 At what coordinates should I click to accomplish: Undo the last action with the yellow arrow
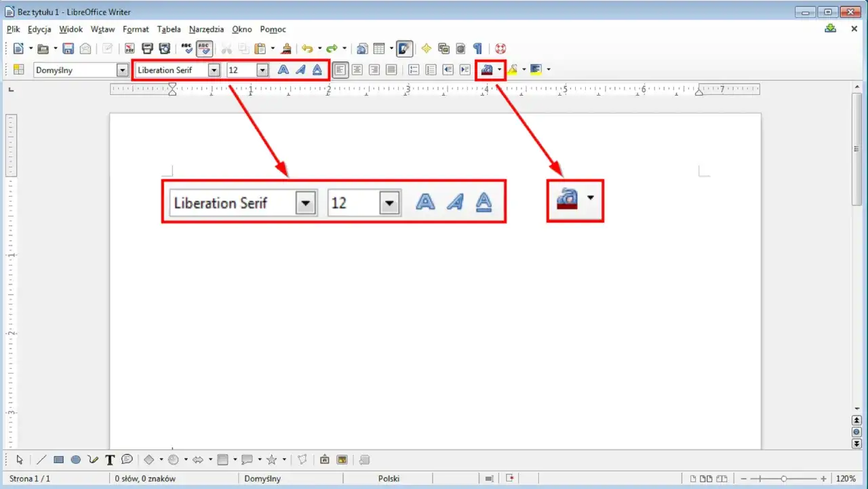tap(307, 48)
